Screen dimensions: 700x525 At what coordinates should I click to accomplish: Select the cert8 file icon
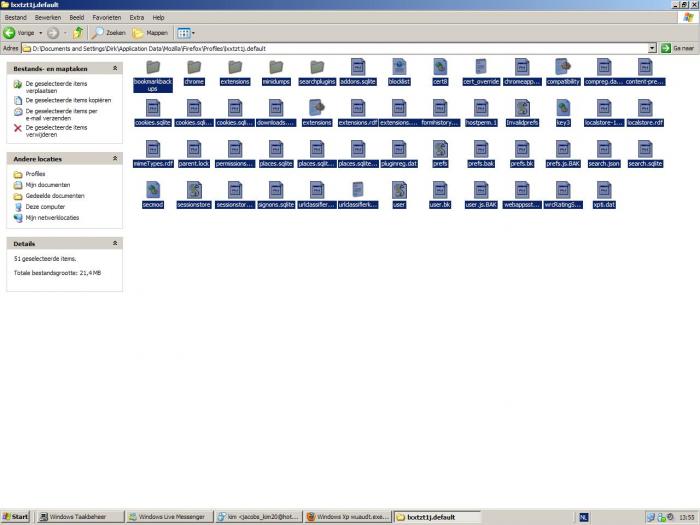(x=440, y=67)
